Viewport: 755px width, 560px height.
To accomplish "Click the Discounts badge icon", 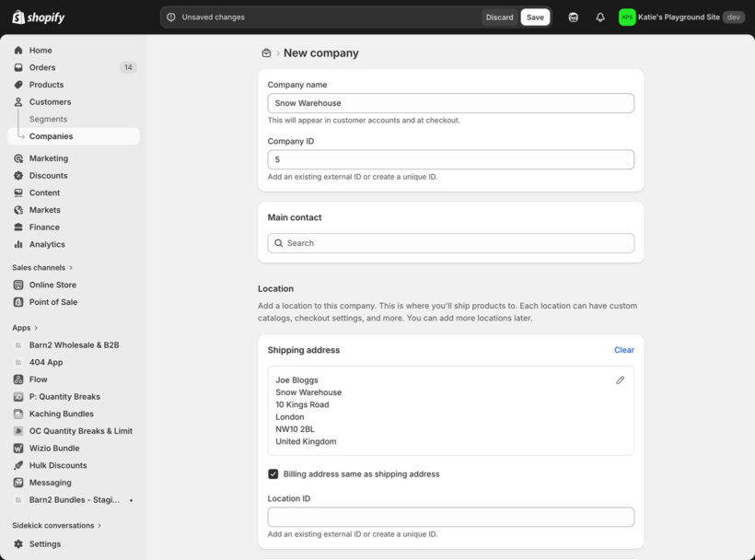I will pyautogui.click(x=18, y=176).
